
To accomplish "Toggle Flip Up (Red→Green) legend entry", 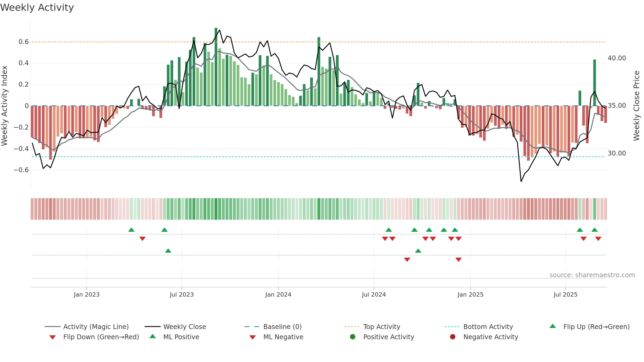I will 589,327.
